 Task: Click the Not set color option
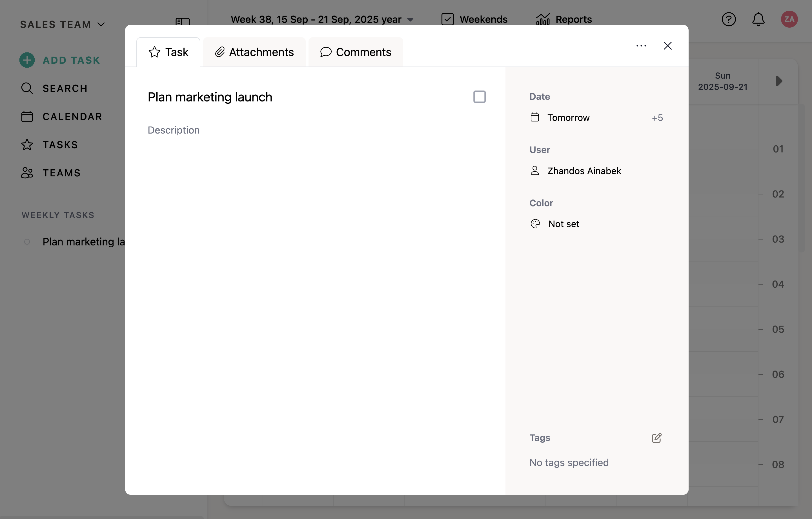point(563,224)
